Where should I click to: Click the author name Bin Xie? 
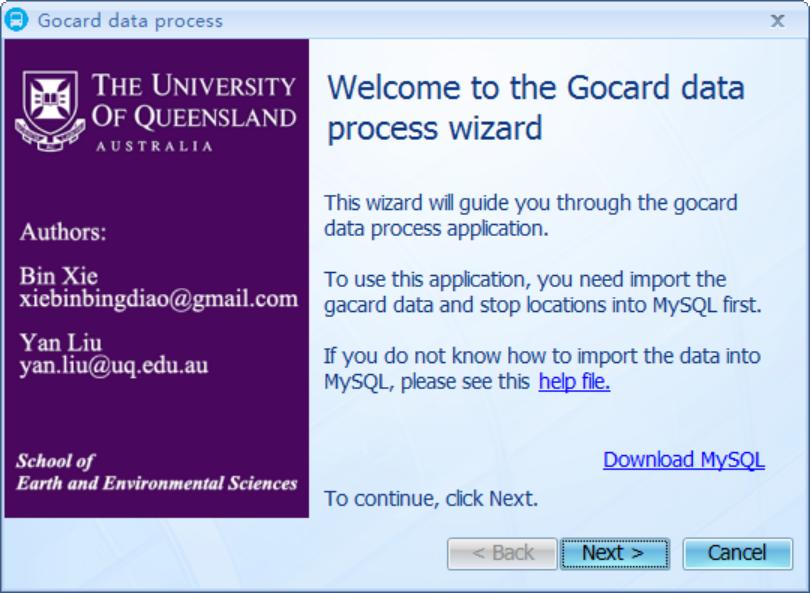(x=58, y=276)
